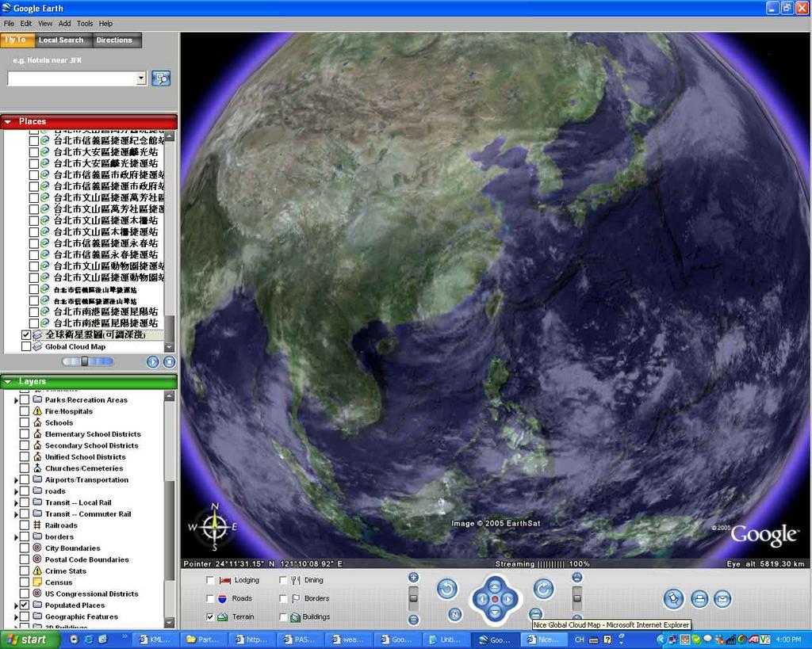812x649 pixels.
Task: Click the email envelope button
Action: point(722,599)
